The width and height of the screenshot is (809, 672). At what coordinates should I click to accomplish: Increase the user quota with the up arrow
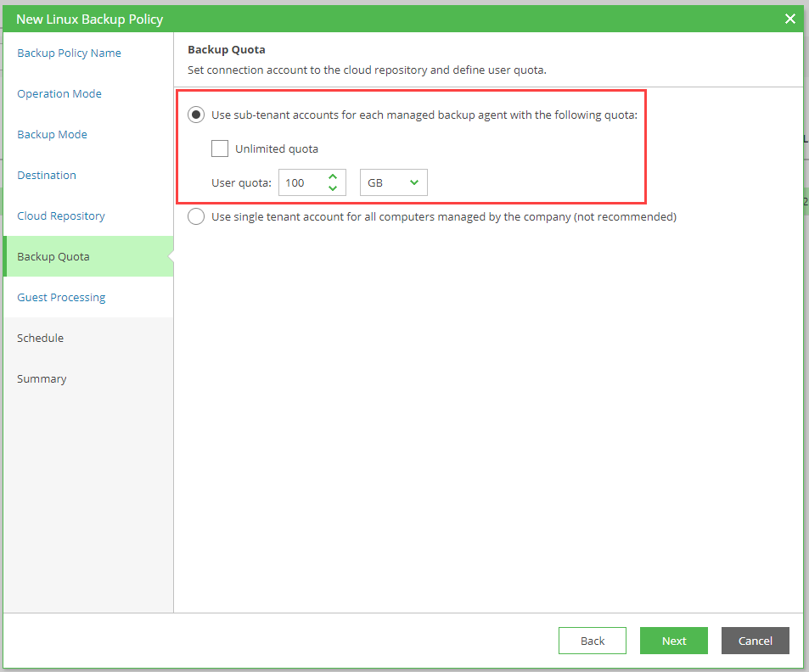pyautogui.click(x=333, y=176)
